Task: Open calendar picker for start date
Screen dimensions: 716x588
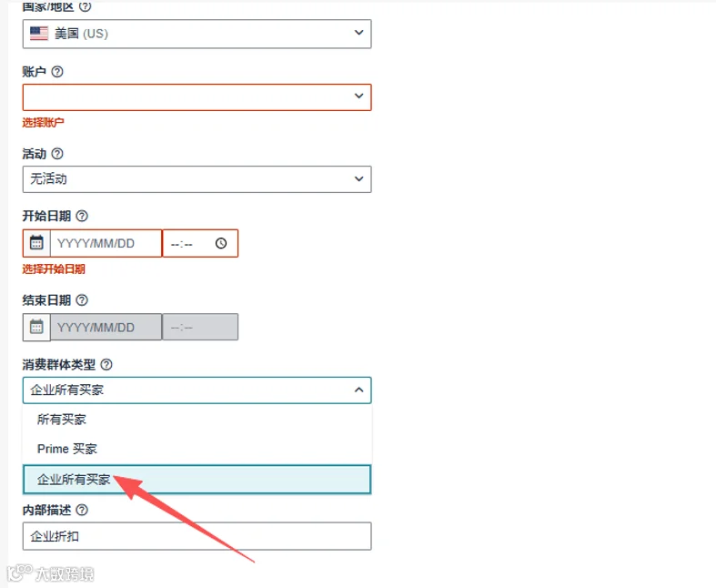Action: click(x=36, y=243)
